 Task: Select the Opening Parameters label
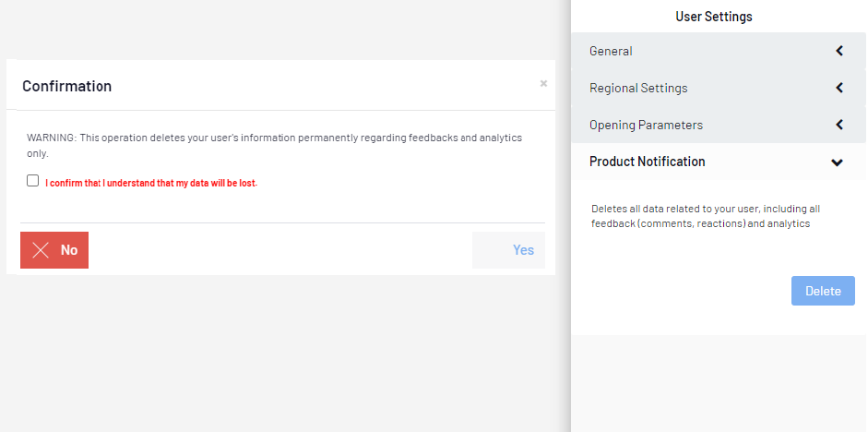click(x=646, y=125)
